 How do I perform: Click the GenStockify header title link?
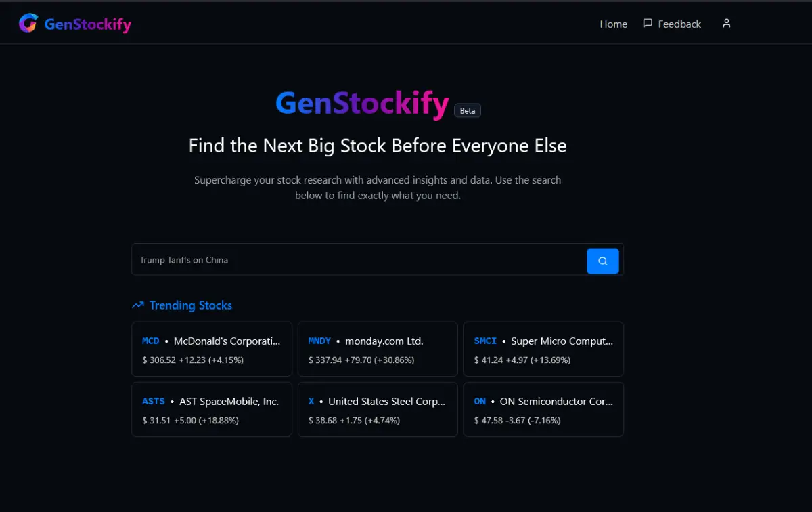pos(361,104)
